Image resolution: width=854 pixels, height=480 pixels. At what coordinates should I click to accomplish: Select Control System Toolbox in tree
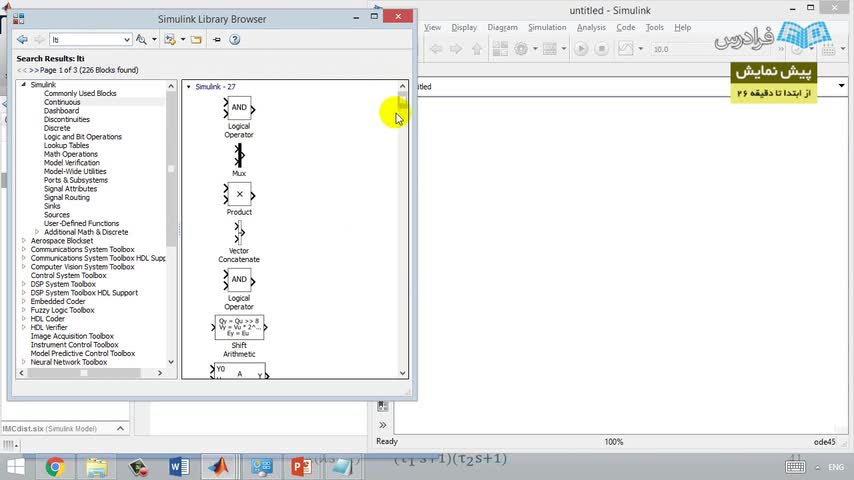pos(69,275)
